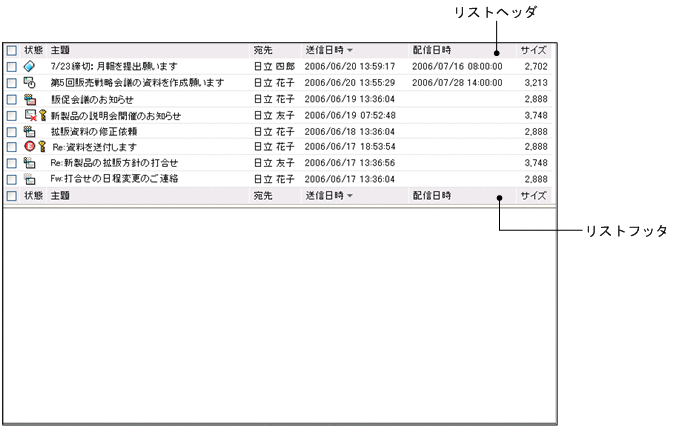Sort by 状態 column in list header

pyautogui.click(x=33, y=50)
